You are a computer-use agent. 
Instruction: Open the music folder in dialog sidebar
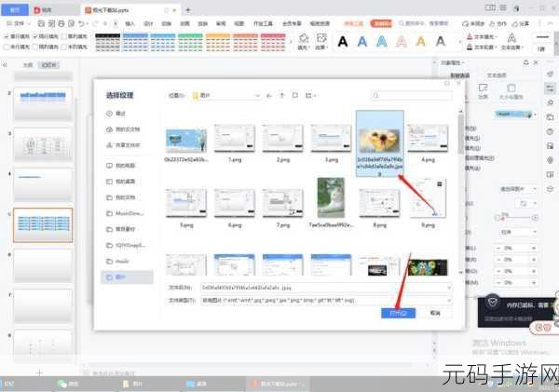pos(117,262)
